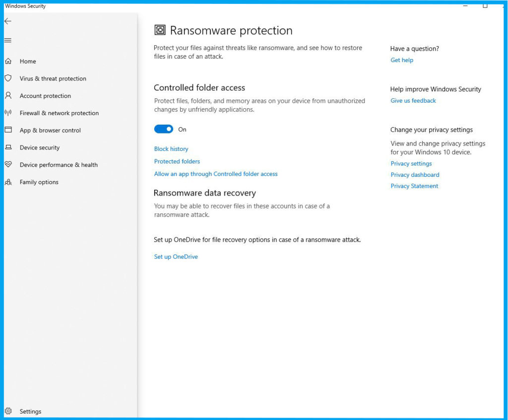Expand the navigation with the hamburger menu
The height and width of the screenshot is (420, 508).
(7, 40)
